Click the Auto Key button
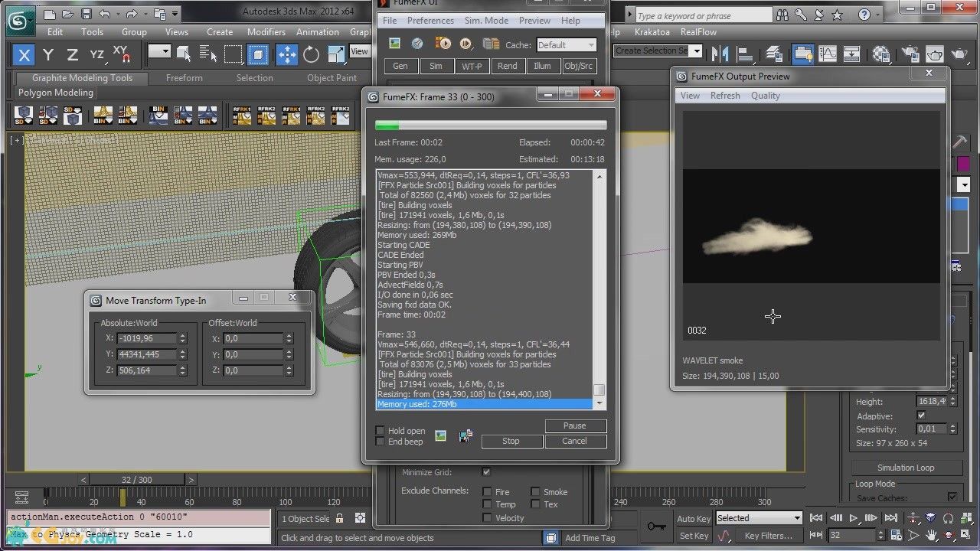The height and width of the screenshot is (551, 980). coord(694,519)
